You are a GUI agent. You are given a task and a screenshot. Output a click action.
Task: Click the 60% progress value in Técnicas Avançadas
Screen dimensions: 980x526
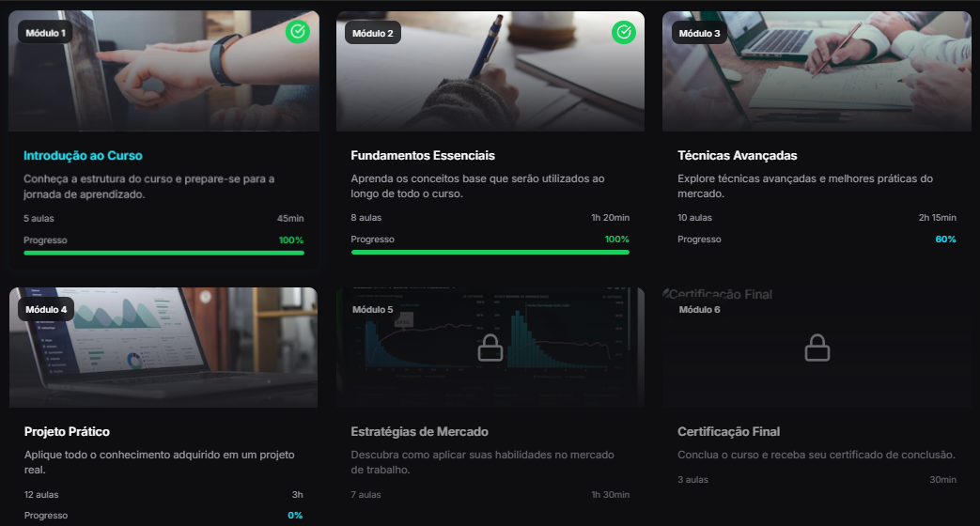pyautogui.click(x=945, y=240)
